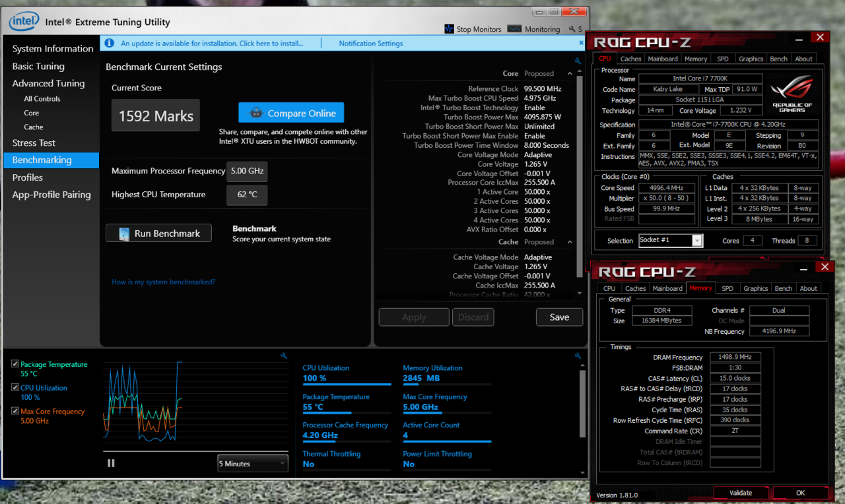The height and width of the screenshot is (504, 845).
Task: Select the Benchmarking sidebar item
Action: tap(51, 160)
